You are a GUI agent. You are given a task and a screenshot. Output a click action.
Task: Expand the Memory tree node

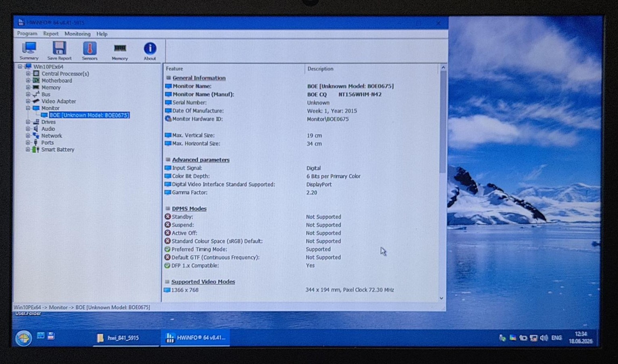[x=28, y=87]
